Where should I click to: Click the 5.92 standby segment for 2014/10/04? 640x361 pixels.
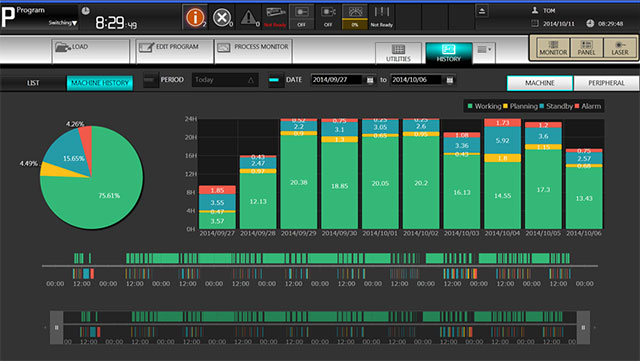(x=502, y=140)
